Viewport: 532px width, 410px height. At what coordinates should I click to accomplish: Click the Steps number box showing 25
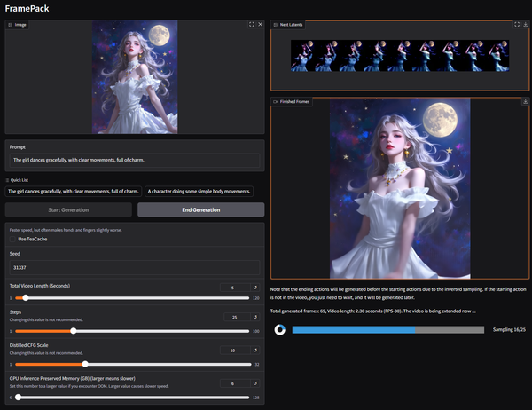232,319
